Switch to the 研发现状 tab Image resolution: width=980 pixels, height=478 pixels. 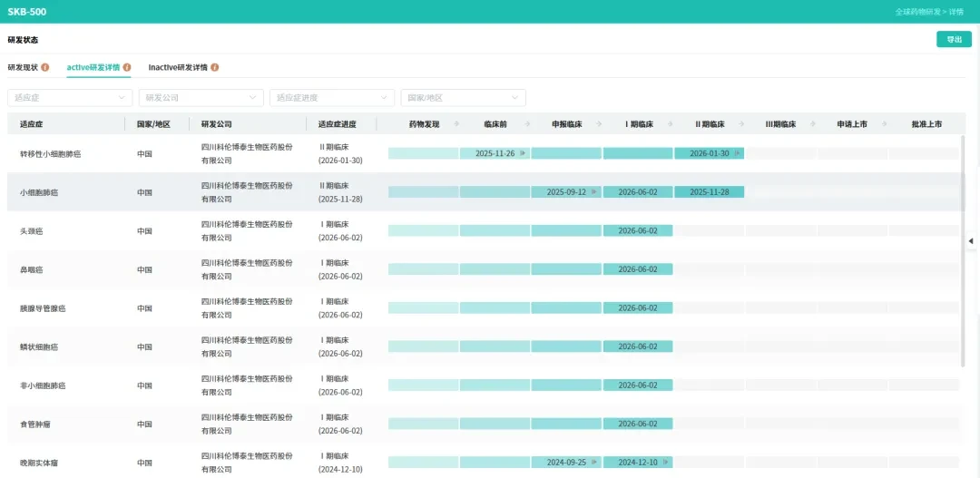point(23,67)
